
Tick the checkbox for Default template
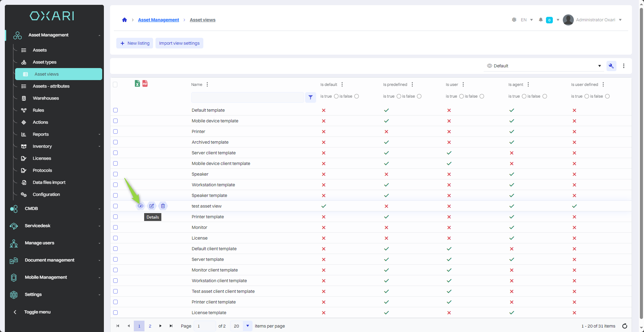[116, 110]
